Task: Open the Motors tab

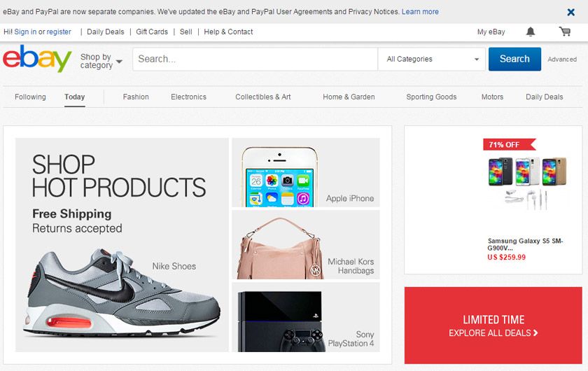Action: [x=492, y=97]
